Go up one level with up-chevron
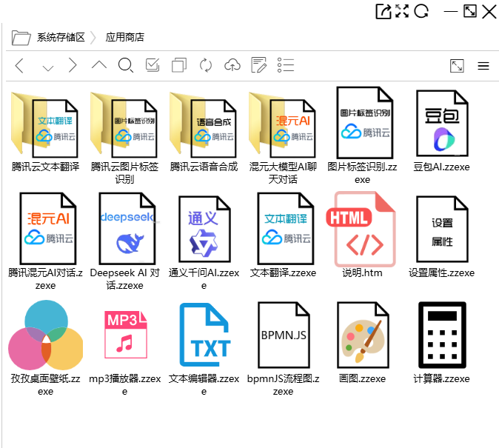499x448 pixels. click(x=99, y=65)
